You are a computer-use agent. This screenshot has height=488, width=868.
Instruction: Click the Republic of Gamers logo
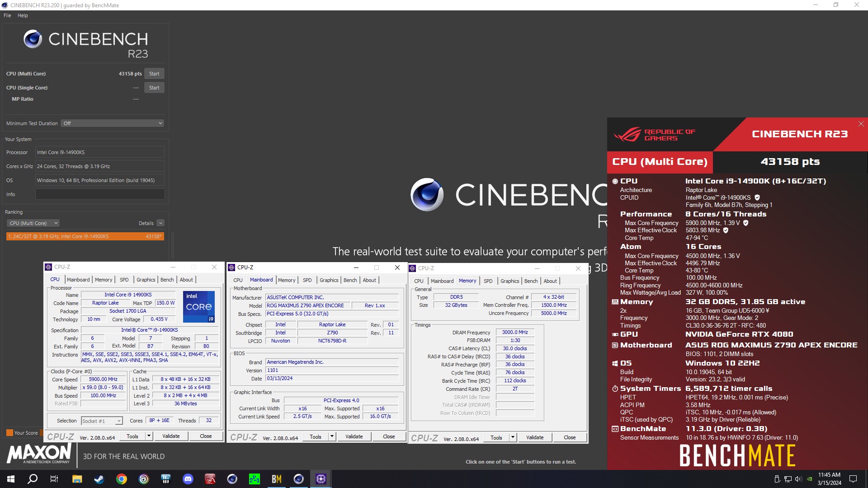[655, 135]
